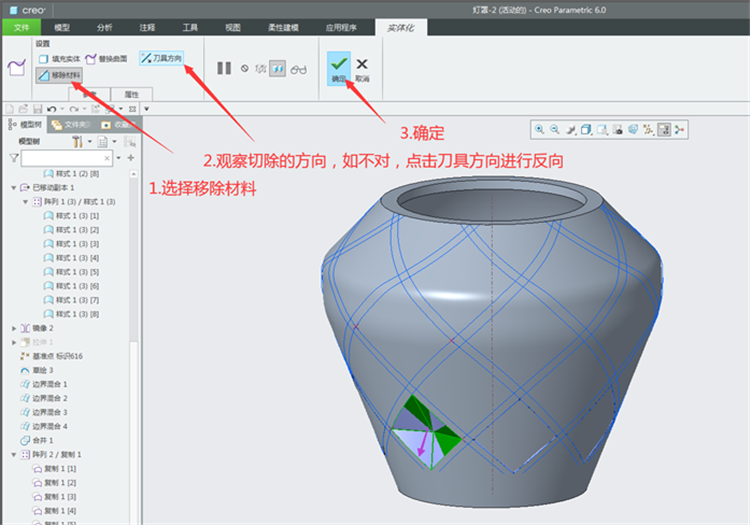The width and height of the screenshot is (750, 525).
Task: Click the Zoom In magnifier icon
Action: tap(540, 130)
